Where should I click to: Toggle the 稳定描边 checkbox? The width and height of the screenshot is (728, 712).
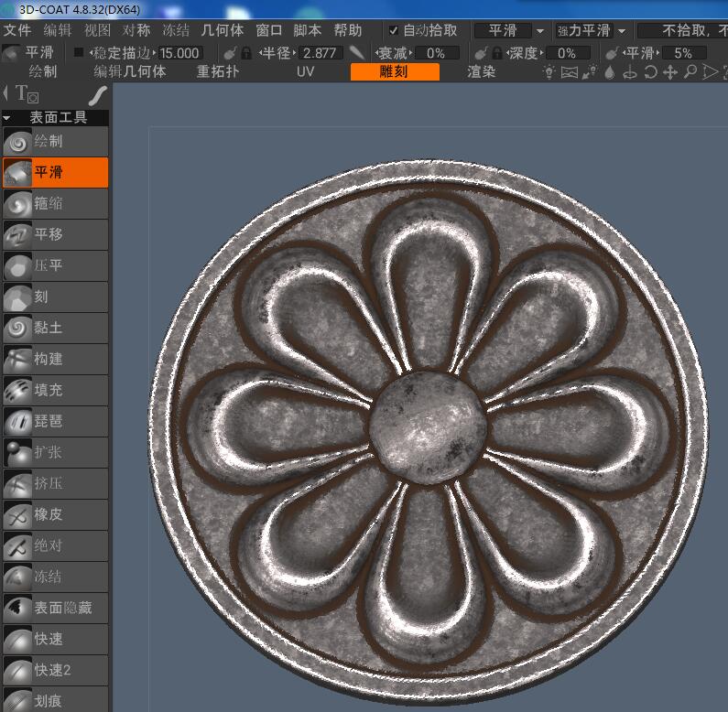[79, 52]
